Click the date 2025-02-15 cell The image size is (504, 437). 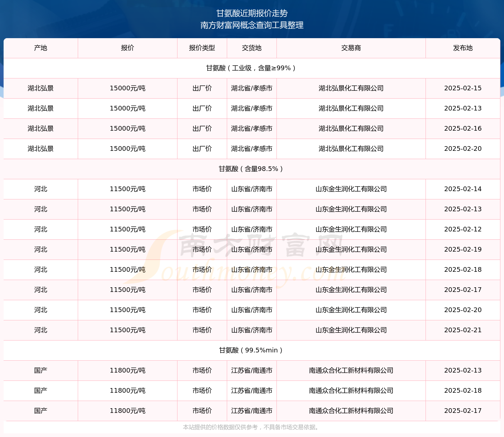tap(463, 88)
